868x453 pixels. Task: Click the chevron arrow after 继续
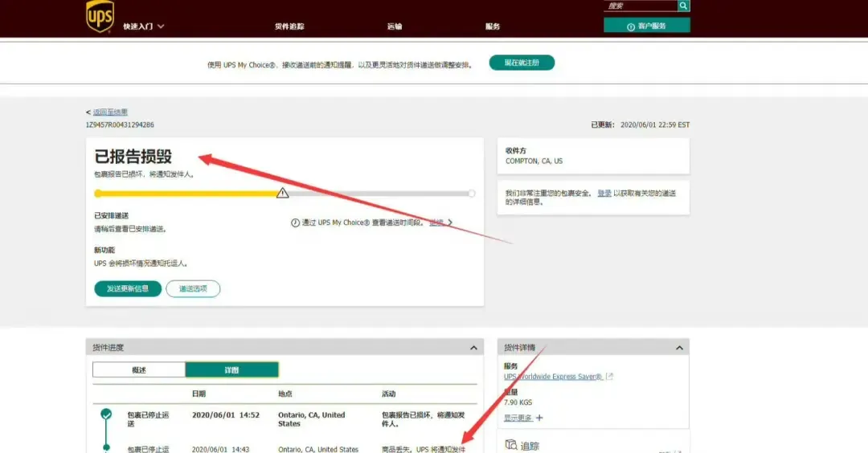(x=450, y=222)
